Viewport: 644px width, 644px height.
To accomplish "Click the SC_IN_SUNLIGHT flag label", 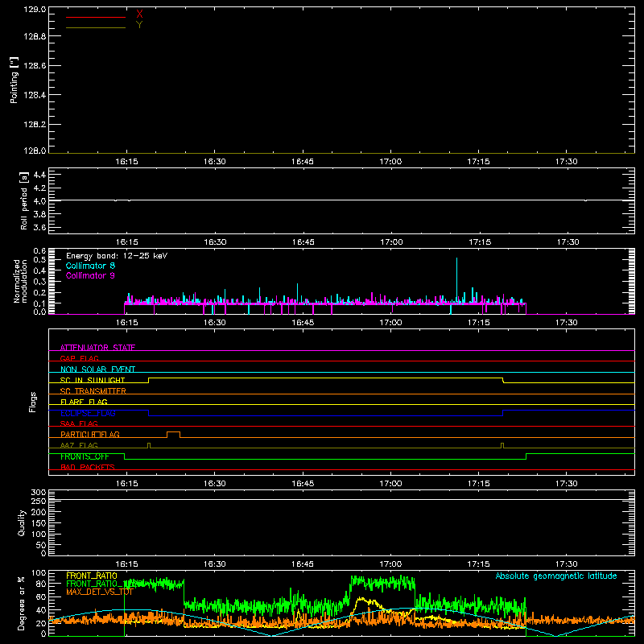I will click(x=93, y=380).
